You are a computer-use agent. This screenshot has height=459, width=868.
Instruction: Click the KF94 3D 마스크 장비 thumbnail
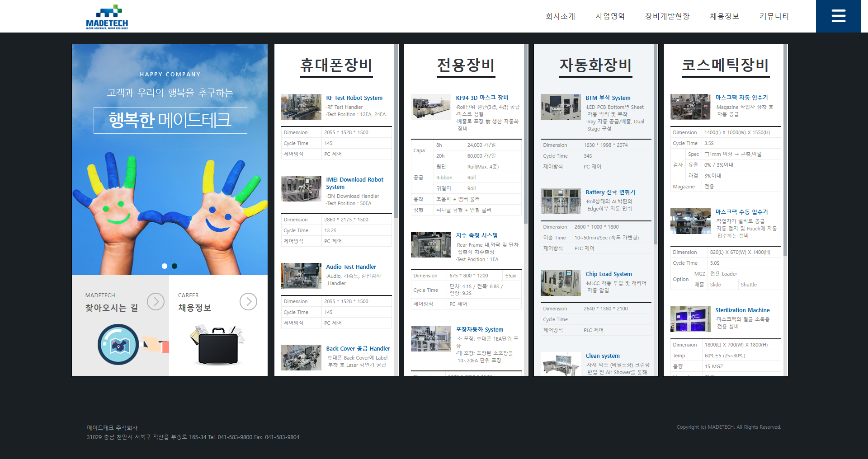coord(431,107)
